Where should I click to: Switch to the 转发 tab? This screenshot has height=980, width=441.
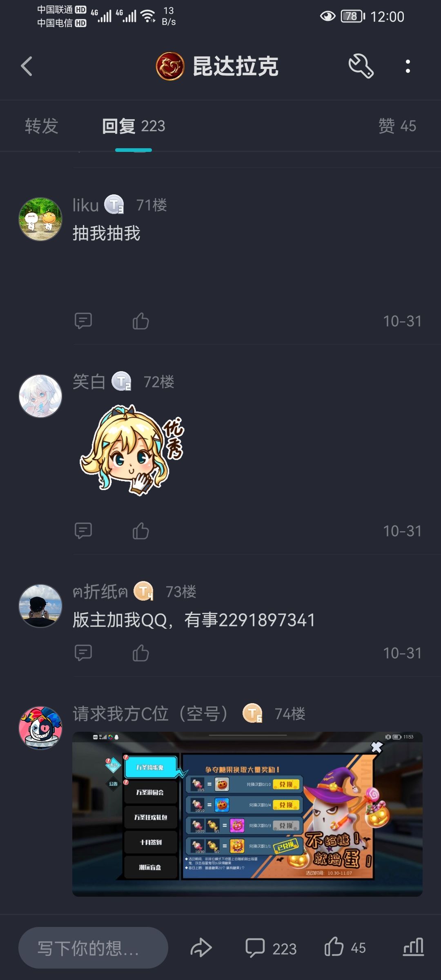[x=42, y=126]
